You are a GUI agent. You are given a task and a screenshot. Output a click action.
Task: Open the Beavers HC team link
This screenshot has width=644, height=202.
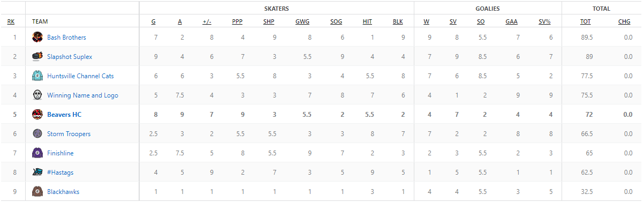(x=64, y=115)
